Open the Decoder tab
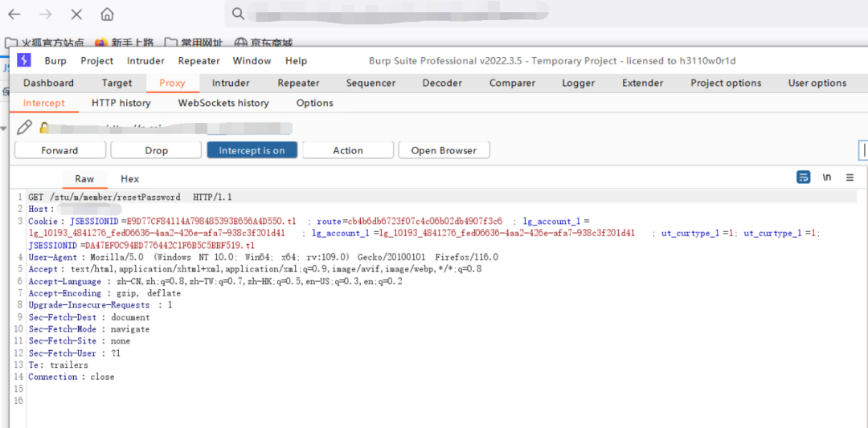The width and height of the screenshot is (868, 428). click(x=442, y=83)
